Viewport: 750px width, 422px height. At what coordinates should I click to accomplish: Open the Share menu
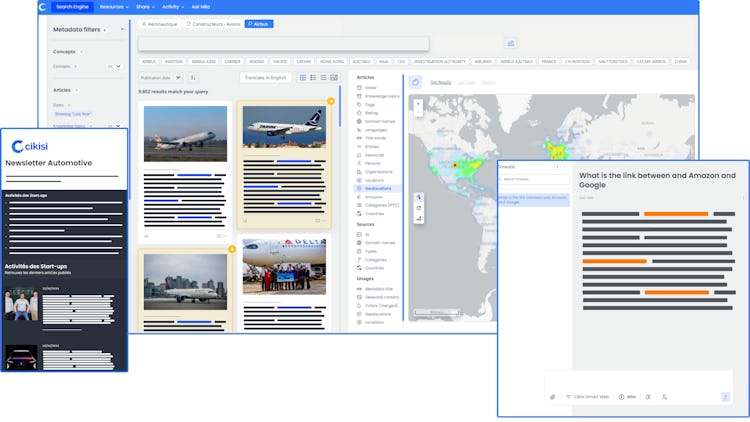click(145, 7)
